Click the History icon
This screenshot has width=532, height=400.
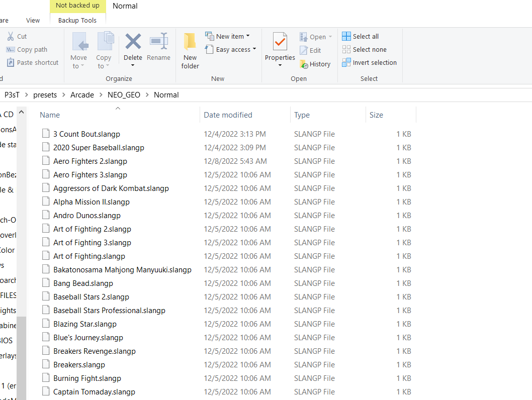(x=304, y=64)
